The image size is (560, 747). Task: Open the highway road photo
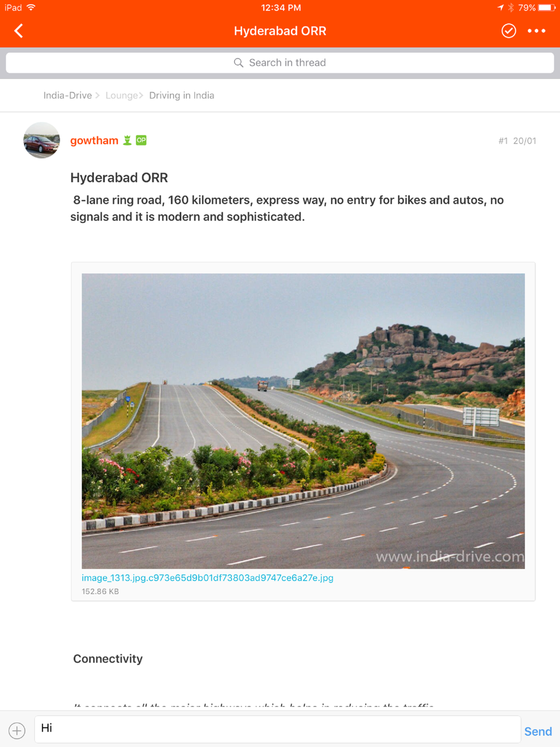coord(303,421)
